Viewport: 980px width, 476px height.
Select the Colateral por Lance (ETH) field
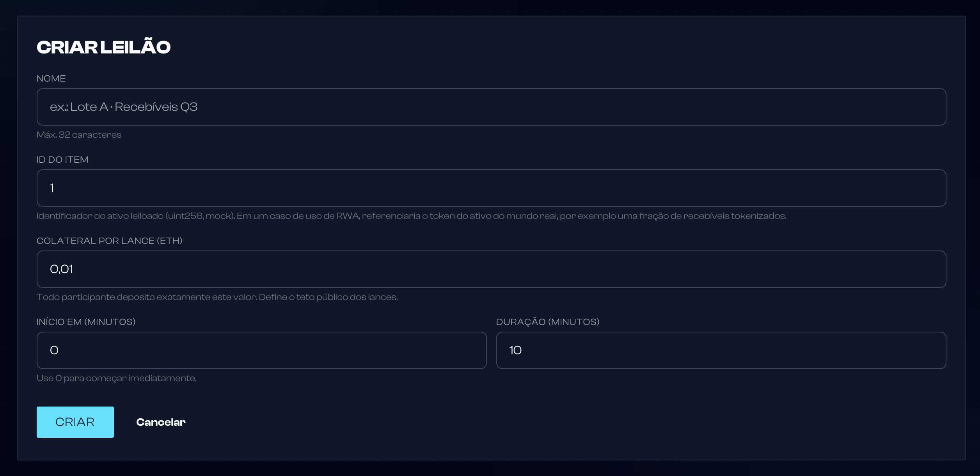point(491,269)
